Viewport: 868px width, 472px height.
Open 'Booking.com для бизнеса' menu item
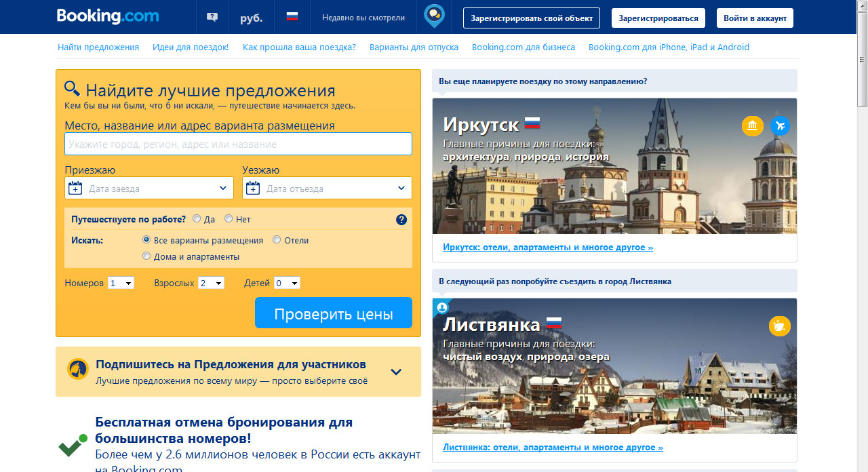click(523, 47)
